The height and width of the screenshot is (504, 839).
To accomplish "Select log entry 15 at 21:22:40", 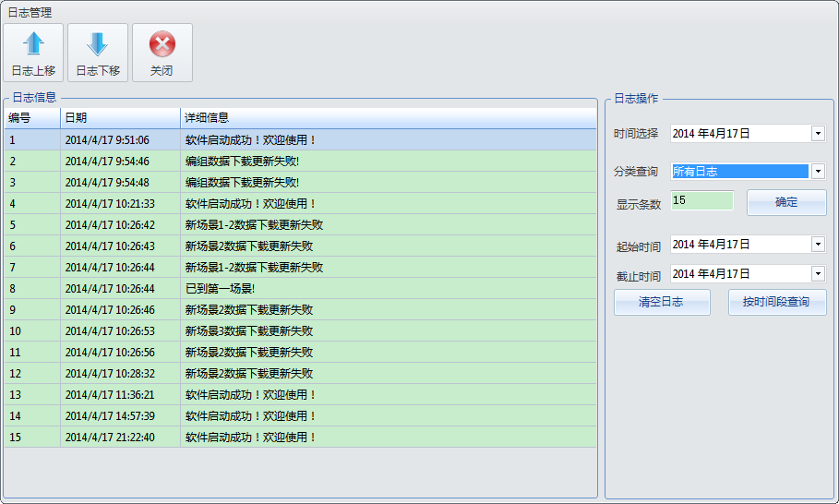I will point(110,438).
